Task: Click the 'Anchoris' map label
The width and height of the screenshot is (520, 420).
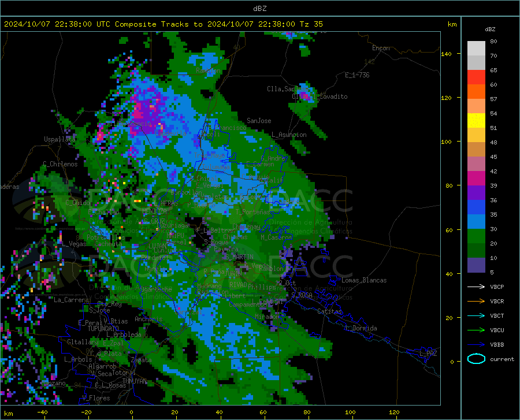Action: pyautogui.click(x=148, y=319)
